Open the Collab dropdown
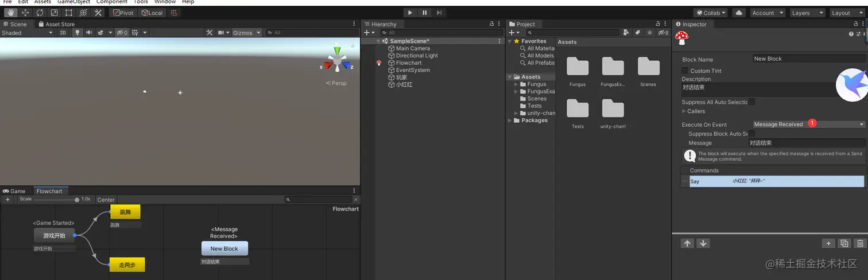This screenshot has height=280, width=868. (711, 13)
